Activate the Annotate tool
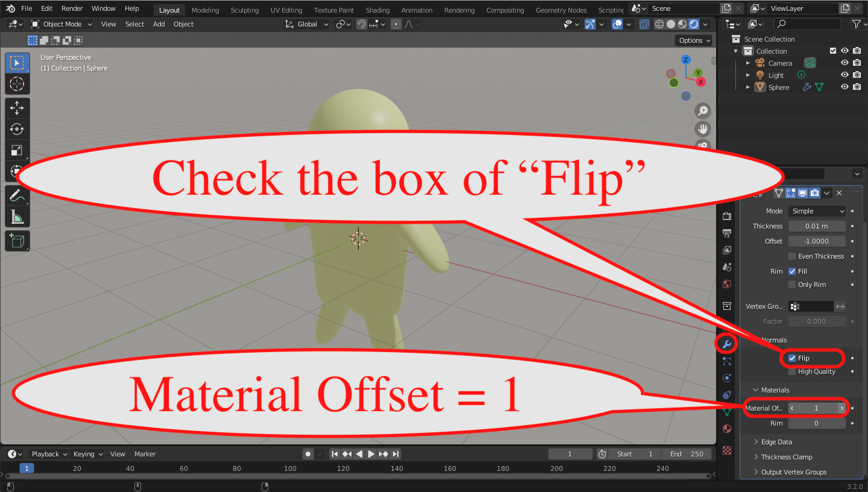This screenshot has width=868, height=492. (x=17, y=197)
